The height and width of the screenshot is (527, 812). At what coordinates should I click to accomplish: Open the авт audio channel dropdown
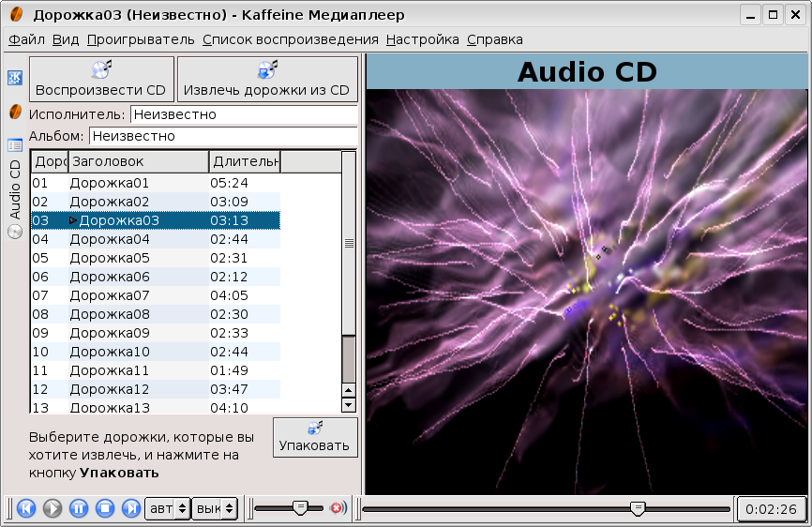pyautogui.click(x=168, y=509)
